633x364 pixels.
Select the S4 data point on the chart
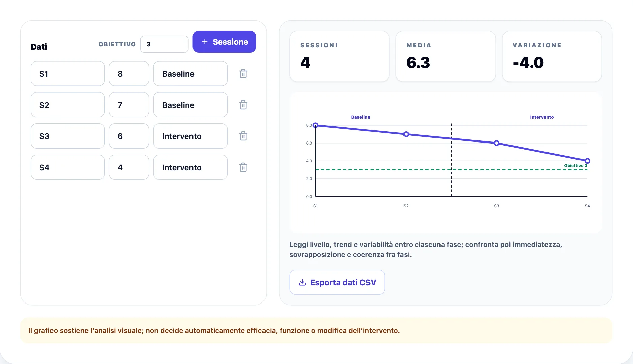tap(587, 161)
